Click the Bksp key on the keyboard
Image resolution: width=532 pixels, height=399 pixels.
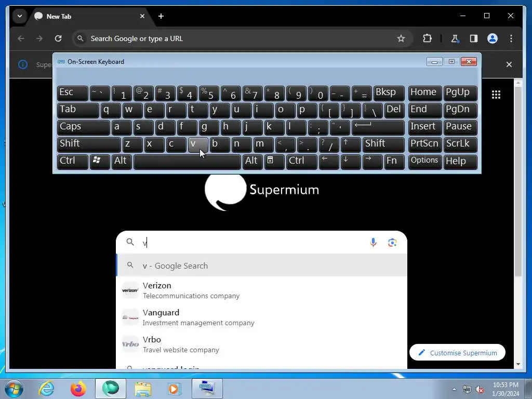[x=389, y=94]
